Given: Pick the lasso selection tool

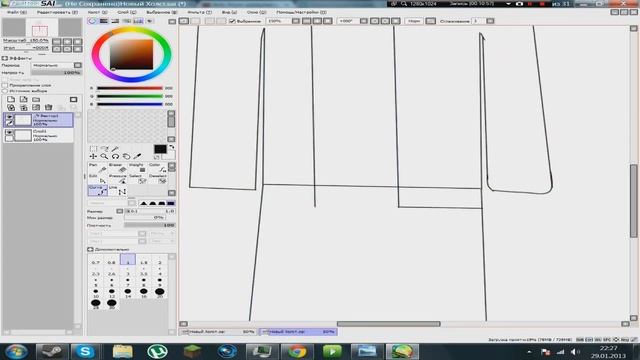Looking at the screenshot, I should (104, 149).
